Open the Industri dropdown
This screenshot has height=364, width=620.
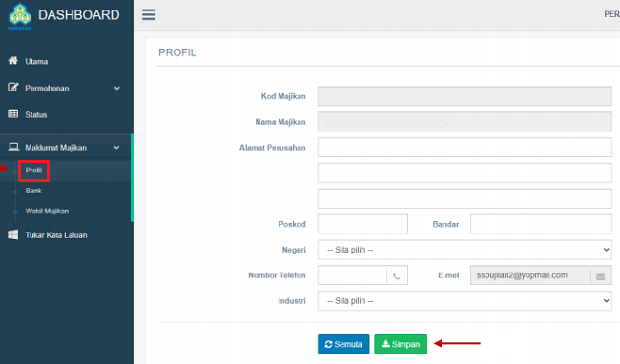(x=465, y=301)
